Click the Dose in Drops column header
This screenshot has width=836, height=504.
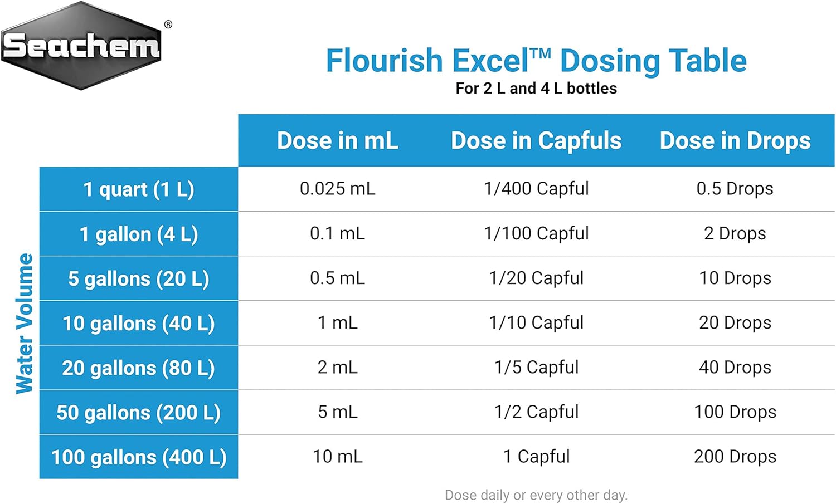(735, 141)
